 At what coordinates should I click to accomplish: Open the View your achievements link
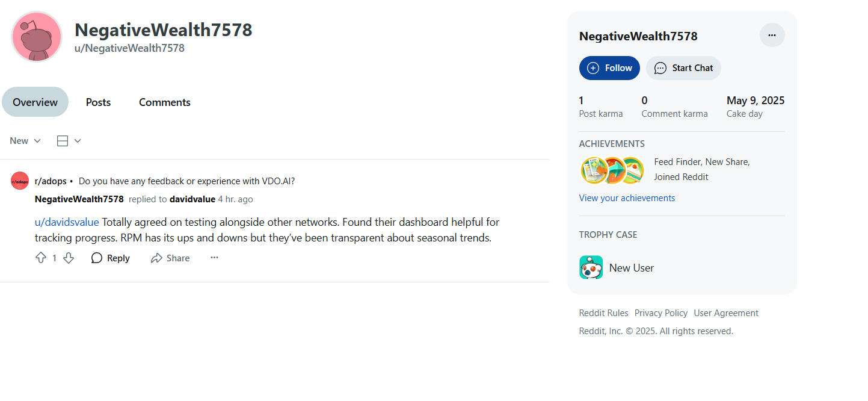(x=627, y=197)
